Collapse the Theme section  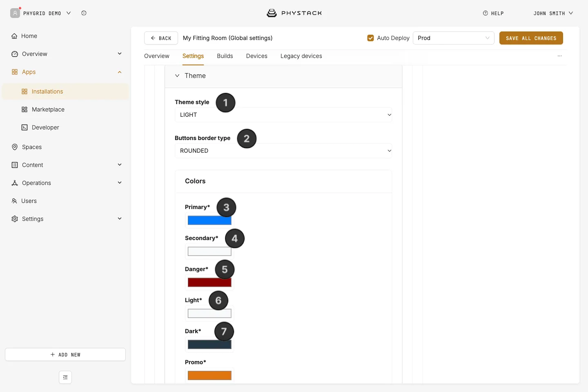point(177,76)
